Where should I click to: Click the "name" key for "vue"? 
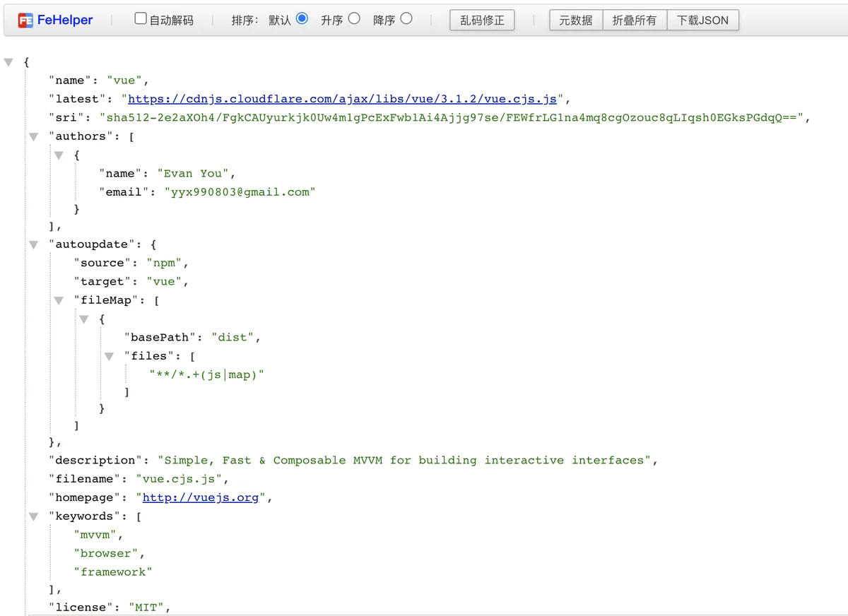[x=70, y=81]
